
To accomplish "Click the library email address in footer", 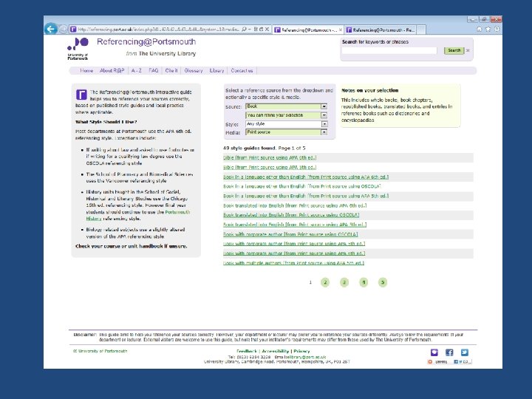I will click(x=306, y=357).
